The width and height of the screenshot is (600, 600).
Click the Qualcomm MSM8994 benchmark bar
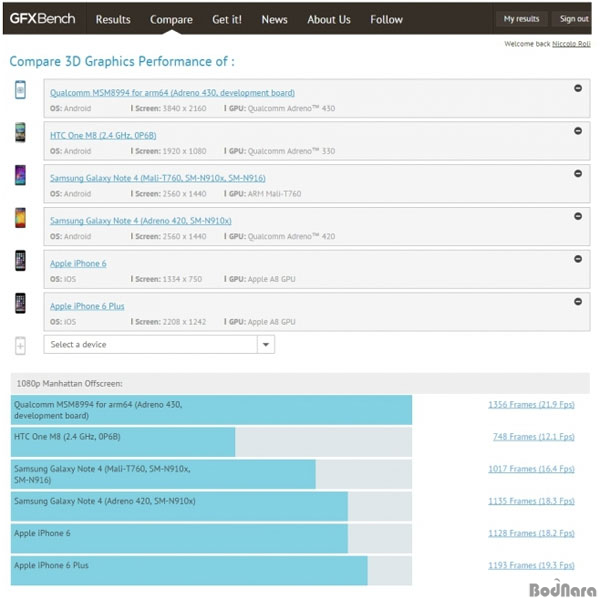pyautogui.click(x=211, y=410)
